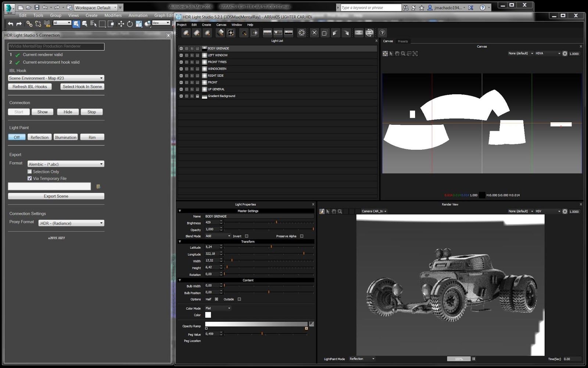Create a Rect Light from toolbar
Viewport: 588px width, 368px height.
[x=197, y=33]
